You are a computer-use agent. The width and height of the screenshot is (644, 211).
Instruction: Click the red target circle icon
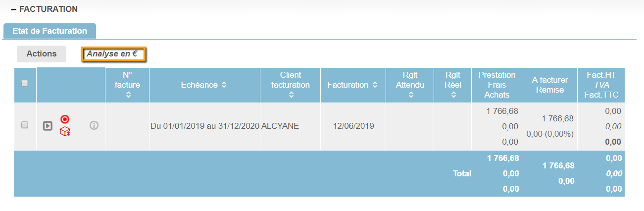(x=64, y=119)
